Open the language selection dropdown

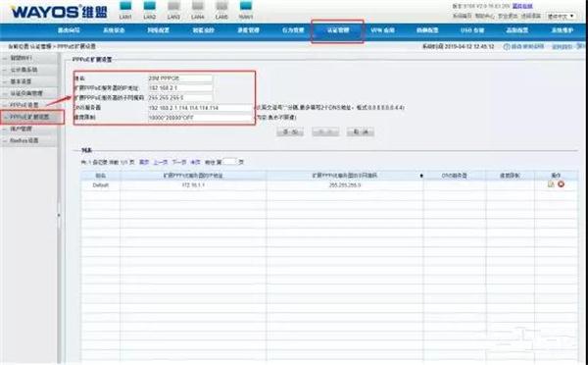click(x=561, y=16)
